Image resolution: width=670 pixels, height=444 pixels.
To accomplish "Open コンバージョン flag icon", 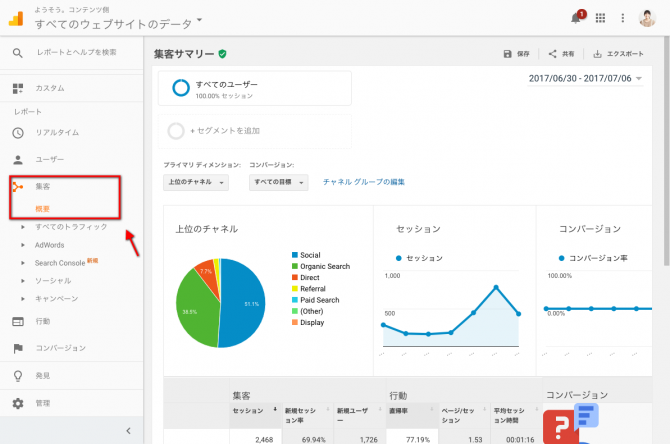I will click(x=18, y=348).
